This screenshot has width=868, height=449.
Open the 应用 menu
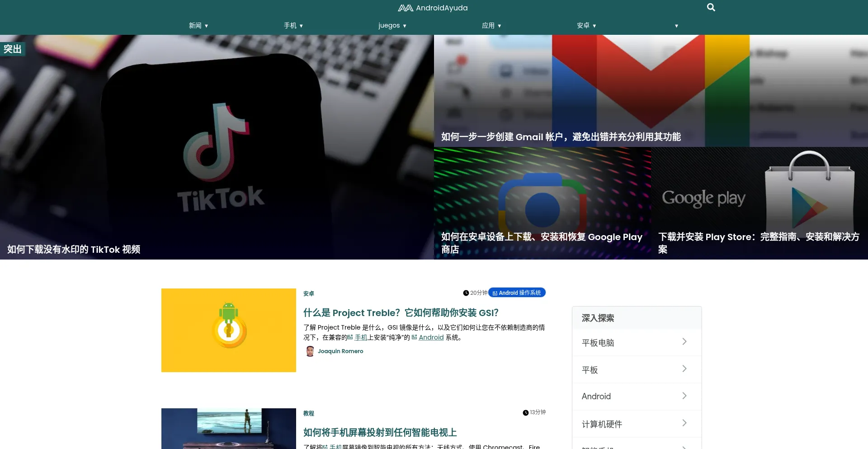point(488,25)
